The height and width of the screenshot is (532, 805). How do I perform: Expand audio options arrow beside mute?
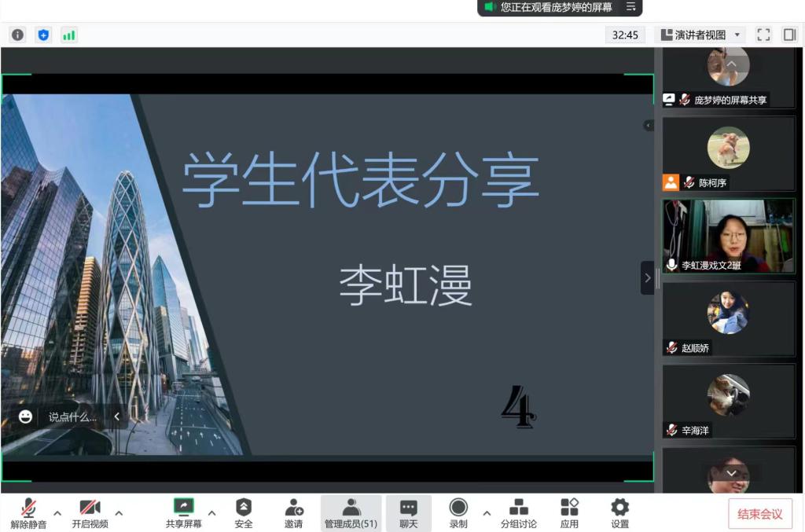click(57, 513)
